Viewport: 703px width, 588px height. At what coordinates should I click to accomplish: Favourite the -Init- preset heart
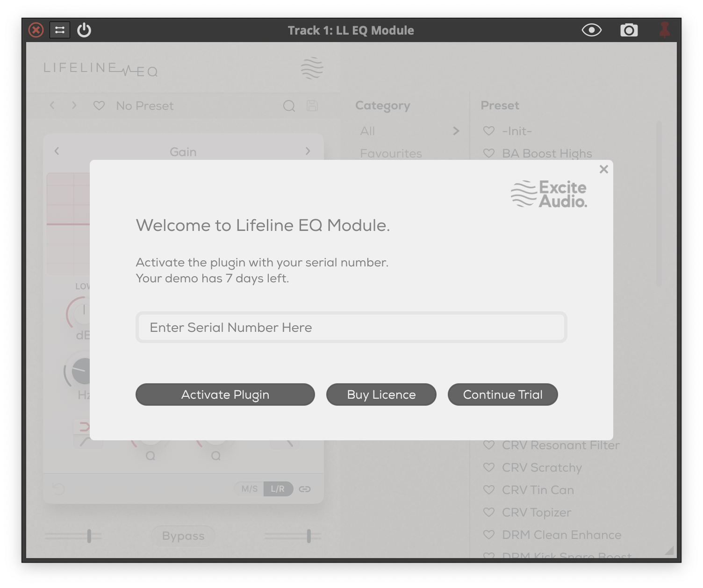(489, 131)
